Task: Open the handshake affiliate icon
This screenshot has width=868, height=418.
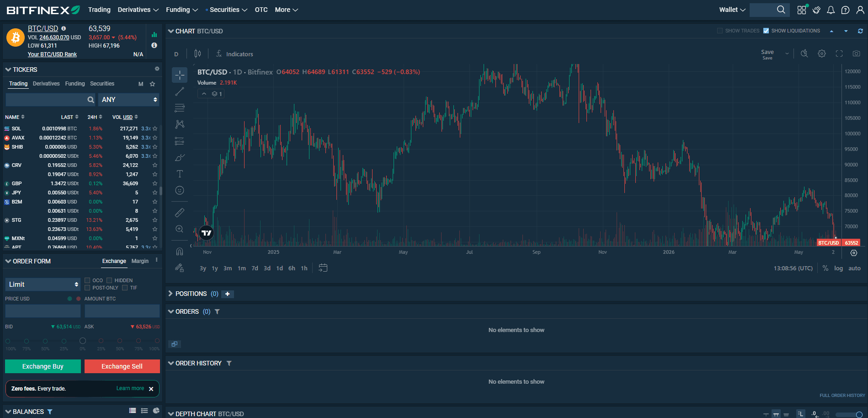Action: pyautogui.click(x=816, y=10)
